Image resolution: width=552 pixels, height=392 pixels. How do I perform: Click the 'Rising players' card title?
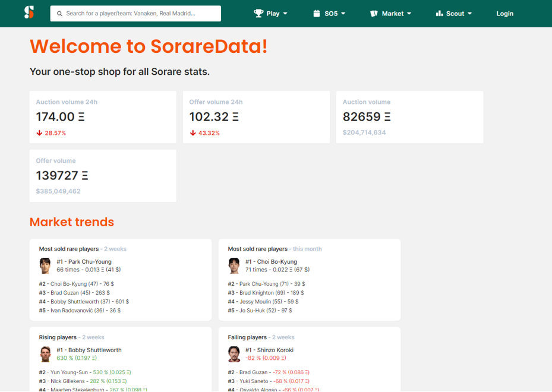(58, 337)
